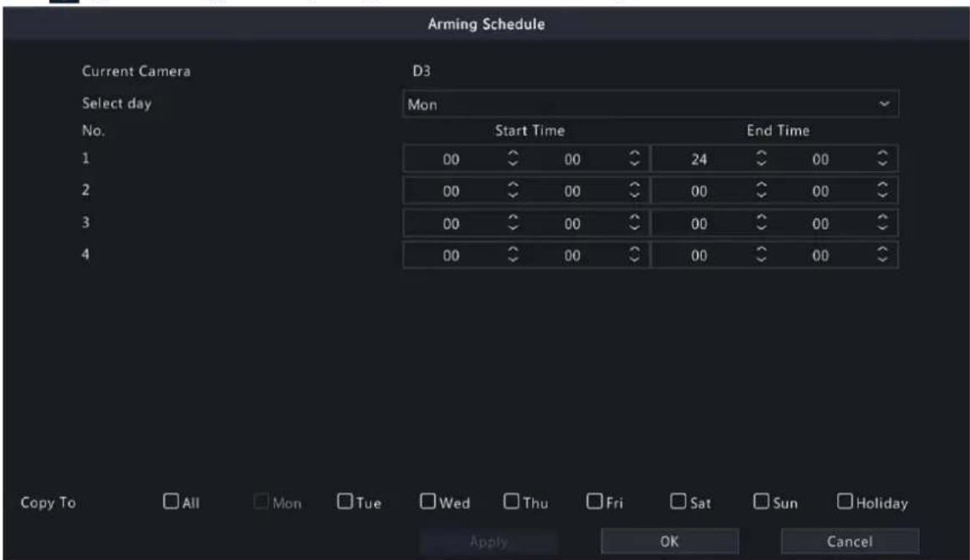Screen dimensions: 970x560
Task: Click row 2 start hour value field
Action: (x=451, y=192)
